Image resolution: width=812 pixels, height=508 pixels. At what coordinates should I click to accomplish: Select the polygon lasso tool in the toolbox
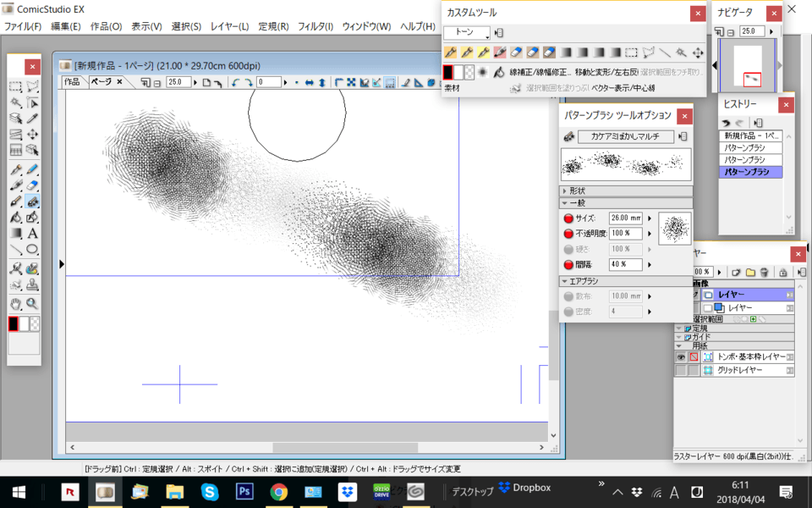tap(32, 86)
